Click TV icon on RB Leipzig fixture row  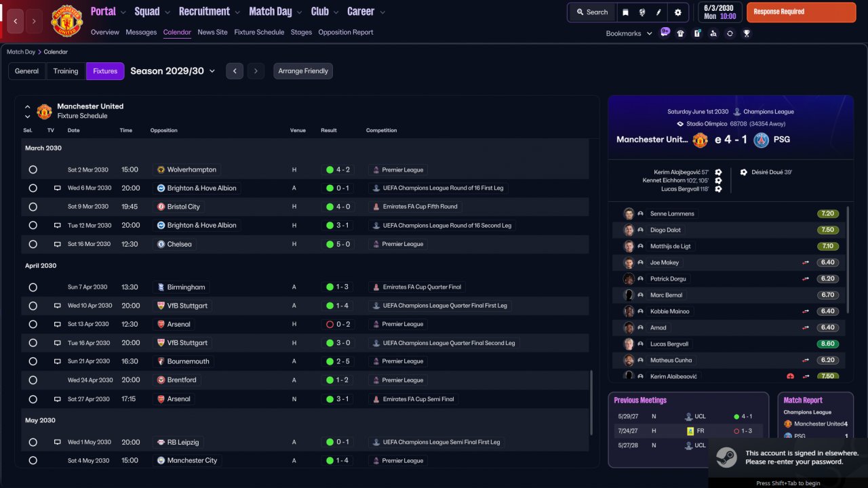[58, 442]
